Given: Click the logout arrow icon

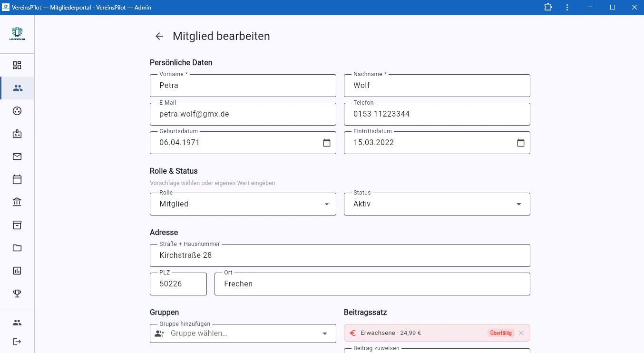Looking at the screenshot, I should (17, 342).
